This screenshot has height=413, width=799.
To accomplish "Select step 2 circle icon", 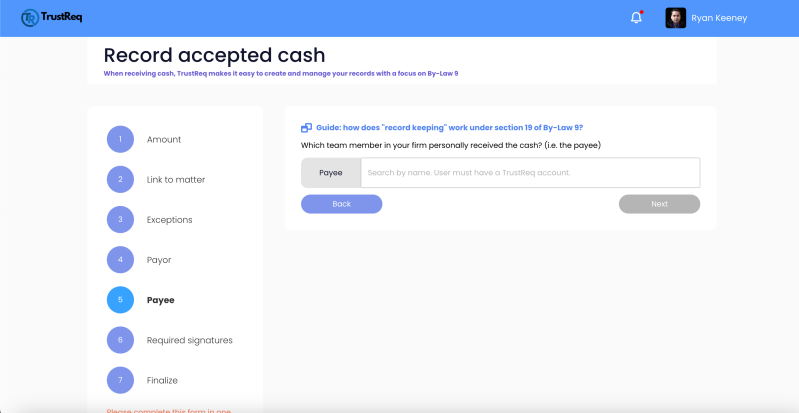I will [120, 179].
